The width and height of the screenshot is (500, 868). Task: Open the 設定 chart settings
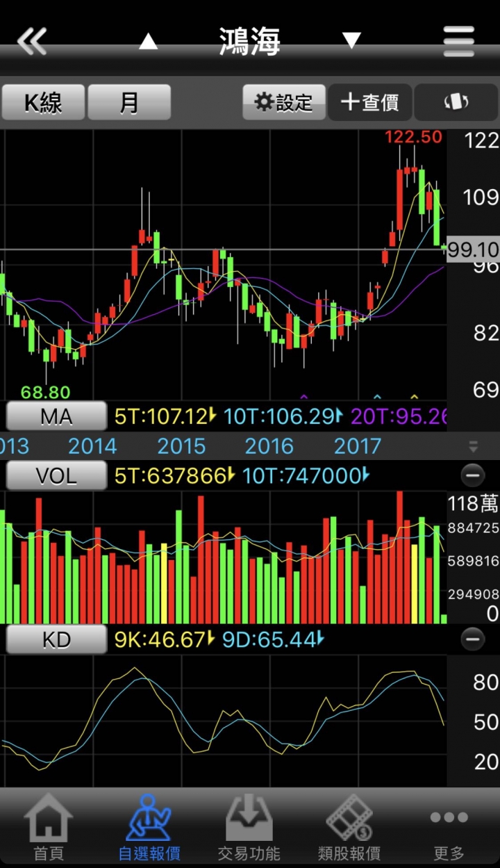pos(283,103)
